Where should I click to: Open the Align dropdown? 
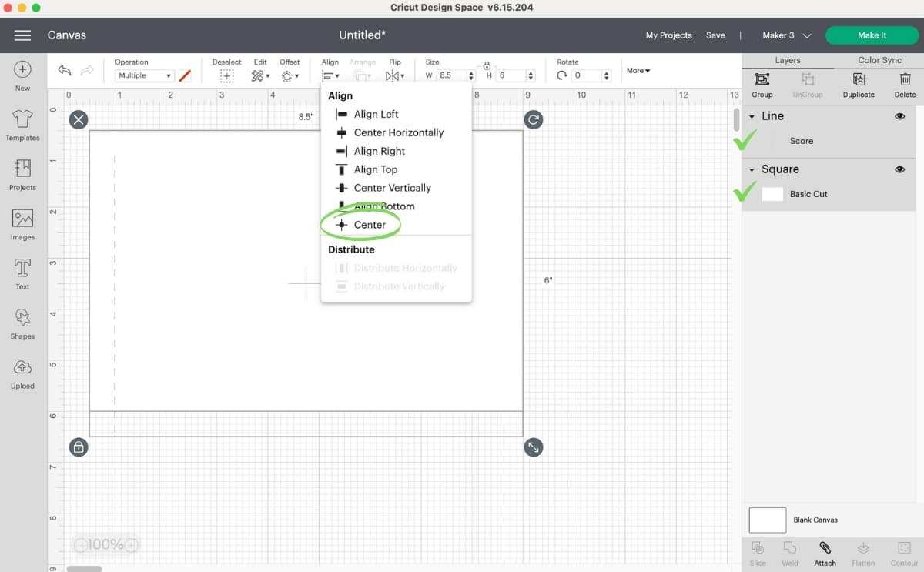click(332, 75)
